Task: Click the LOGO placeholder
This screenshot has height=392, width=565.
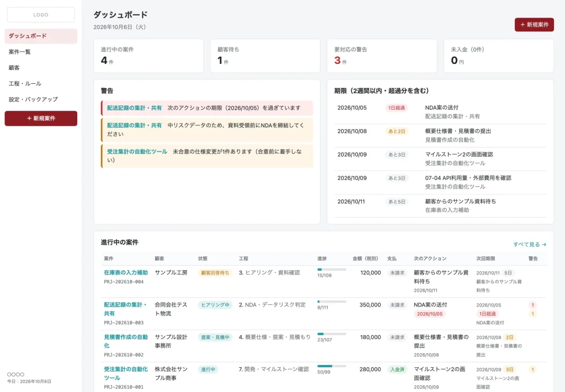Action: coord(41,15)
